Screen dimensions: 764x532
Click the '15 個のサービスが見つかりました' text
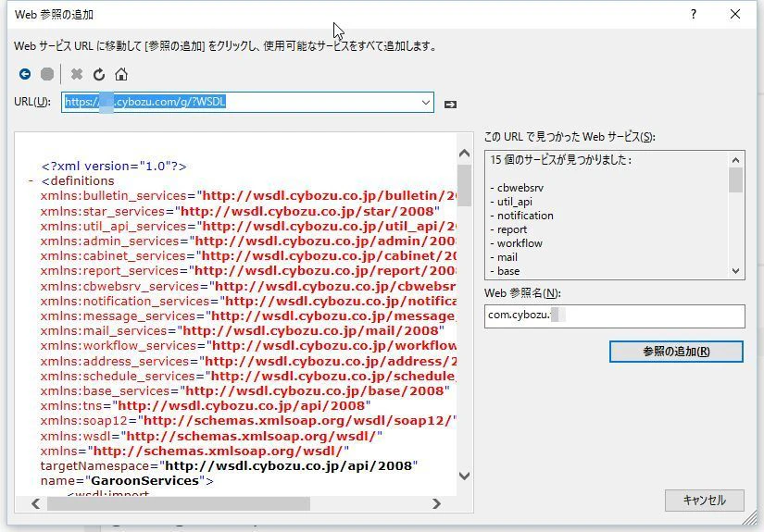coord(560,160)
